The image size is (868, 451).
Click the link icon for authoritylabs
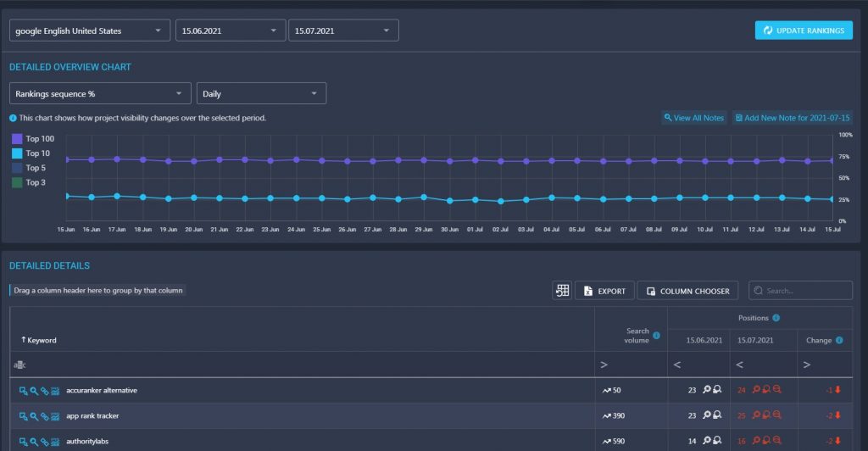pos(44,442)
